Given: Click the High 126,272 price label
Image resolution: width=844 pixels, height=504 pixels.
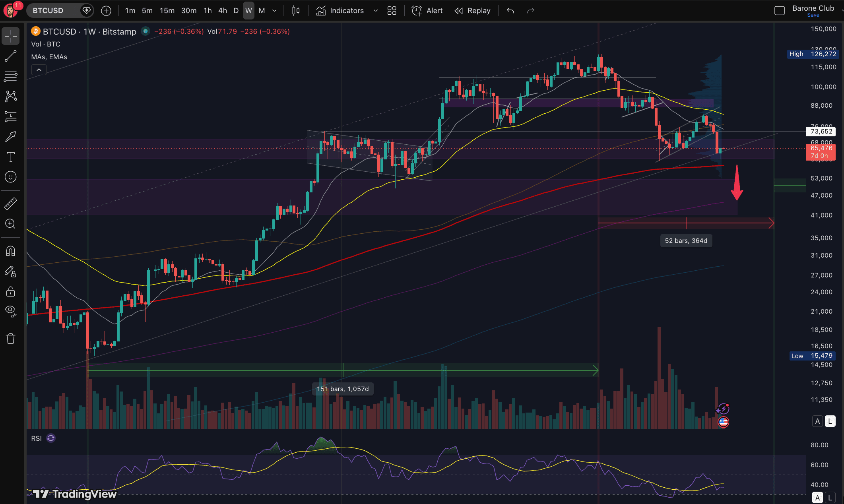Looking at the screenshot, I should pos(813,54).
